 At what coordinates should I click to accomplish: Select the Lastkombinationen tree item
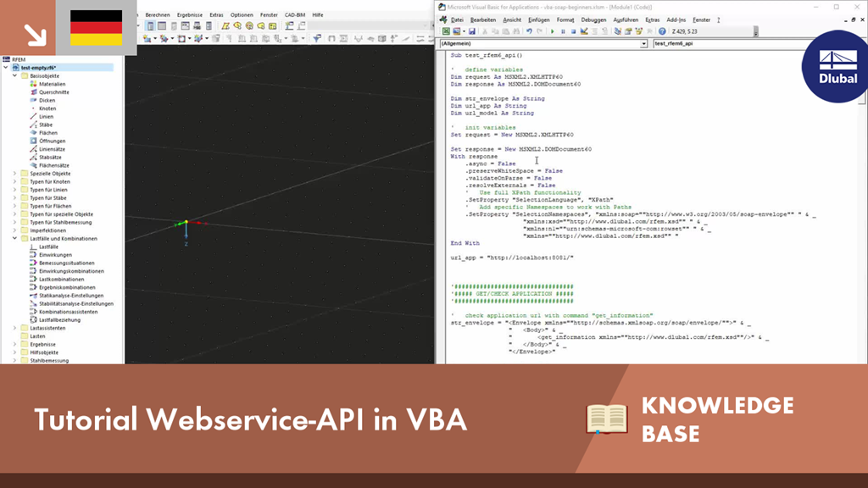point(61,280)
